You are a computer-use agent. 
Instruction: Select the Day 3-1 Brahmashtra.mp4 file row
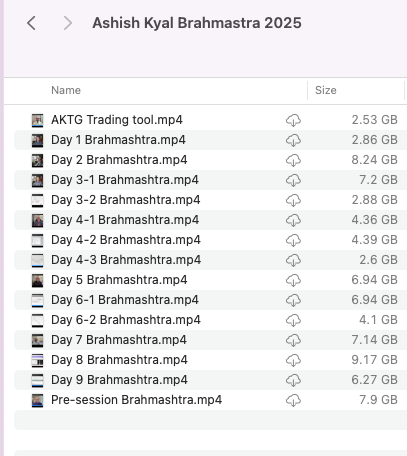pos(210,180)
